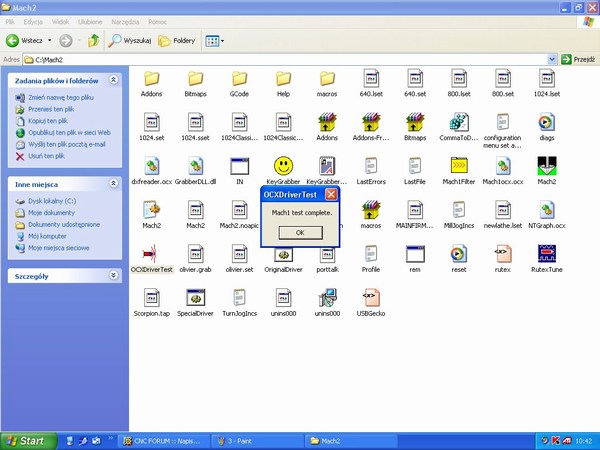
Task: Select the OriginalDriver file
Action: (284, 259)
